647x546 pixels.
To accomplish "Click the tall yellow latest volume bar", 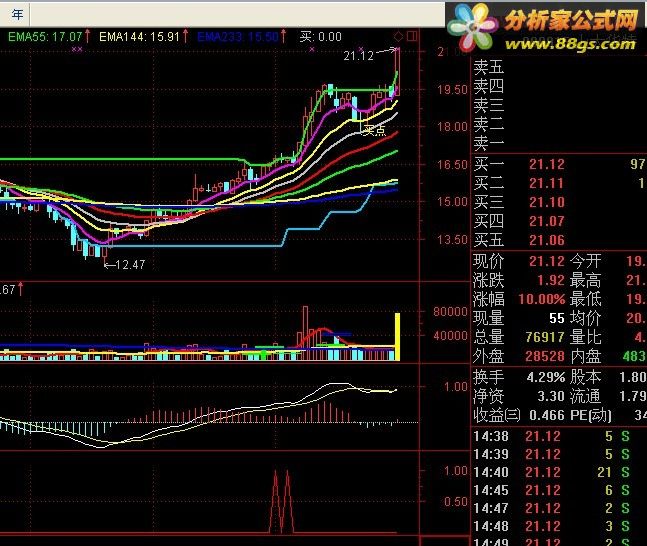I will [397, 337].
